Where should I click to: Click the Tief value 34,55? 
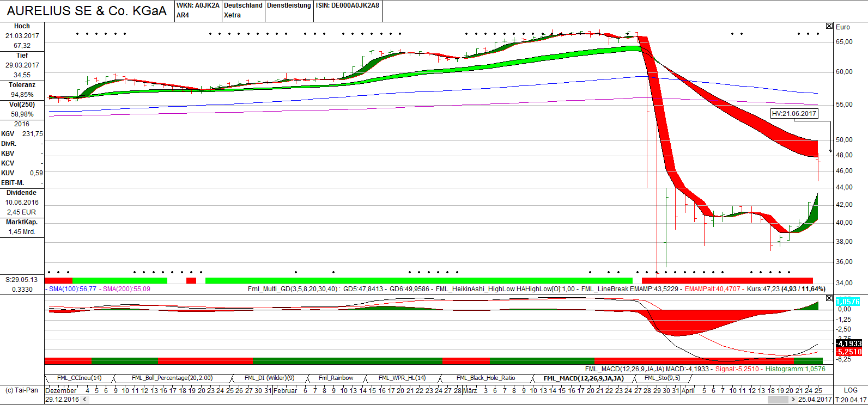(x=22, y=75)
